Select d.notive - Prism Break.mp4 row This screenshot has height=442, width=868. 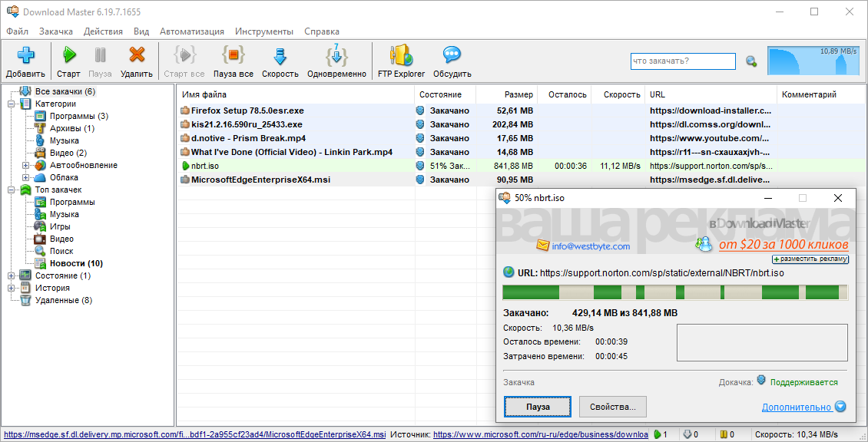tap(520, 138)
